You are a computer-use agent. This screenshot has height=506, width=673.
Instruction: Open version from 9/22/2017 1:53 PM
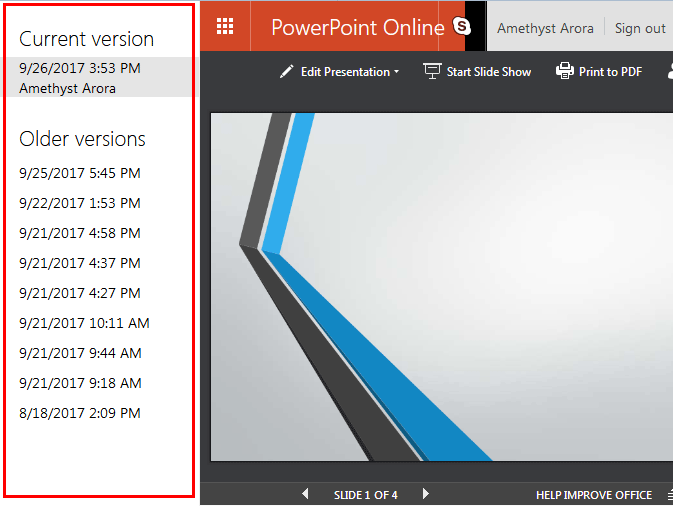click(80, 203)
